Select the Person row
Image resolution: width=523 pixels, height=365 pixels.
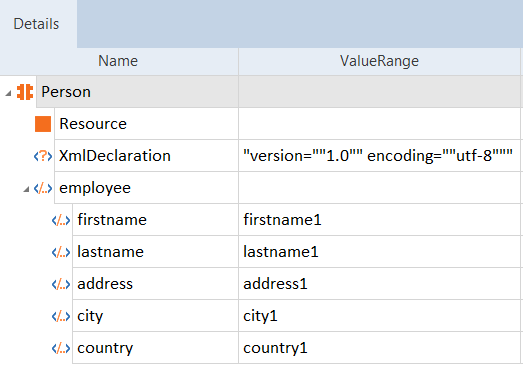(279, 92)
